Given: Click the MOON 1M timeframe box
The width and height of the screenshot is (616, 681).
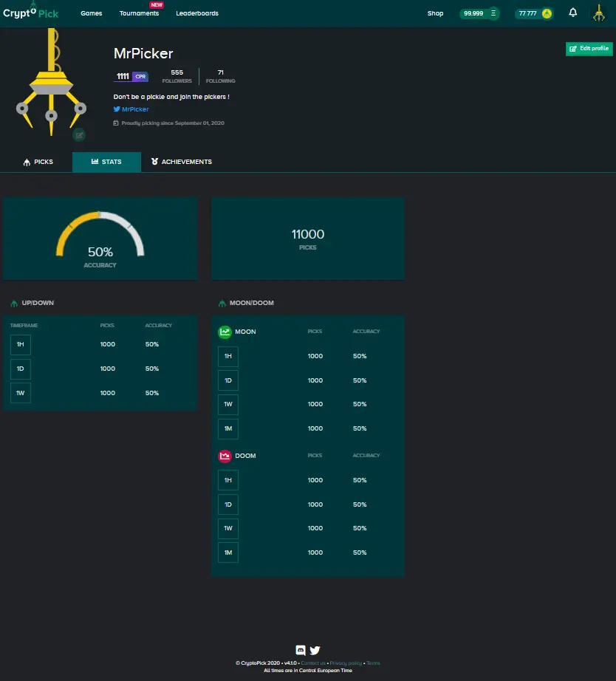Looking at the screenshot, I should point(228,428).
